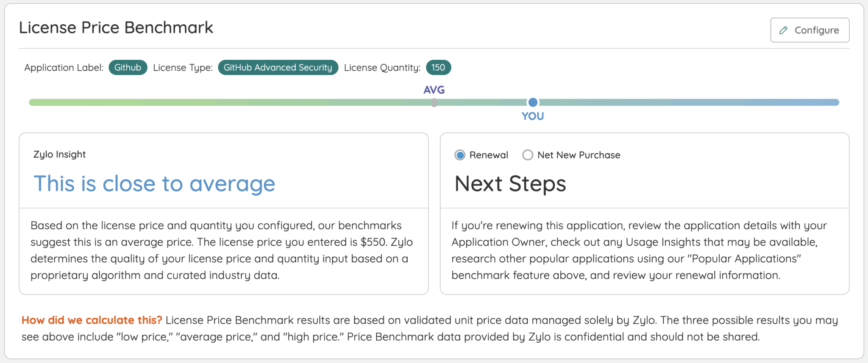Click the pencil icon in Configure button
Screen dimensions: 868x363
[784, 30]
